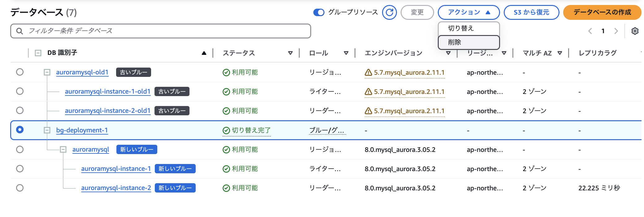Screen dimensions: 644x217
Task: Click the マルチ AZ column sort arrow
Action: 559,53
